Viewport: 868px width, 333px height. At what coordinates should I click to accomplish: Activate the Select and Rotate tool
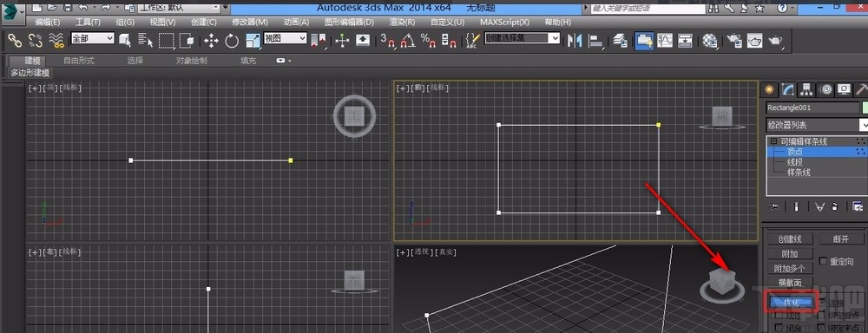pos(232,41)
